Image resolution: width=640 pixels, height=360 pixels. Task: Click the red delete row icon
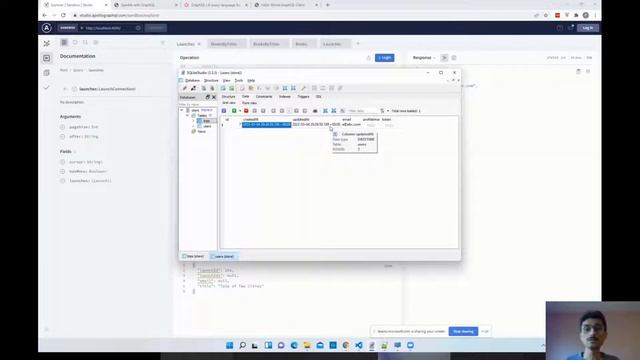pyautogui.click(x=246, y=111)
